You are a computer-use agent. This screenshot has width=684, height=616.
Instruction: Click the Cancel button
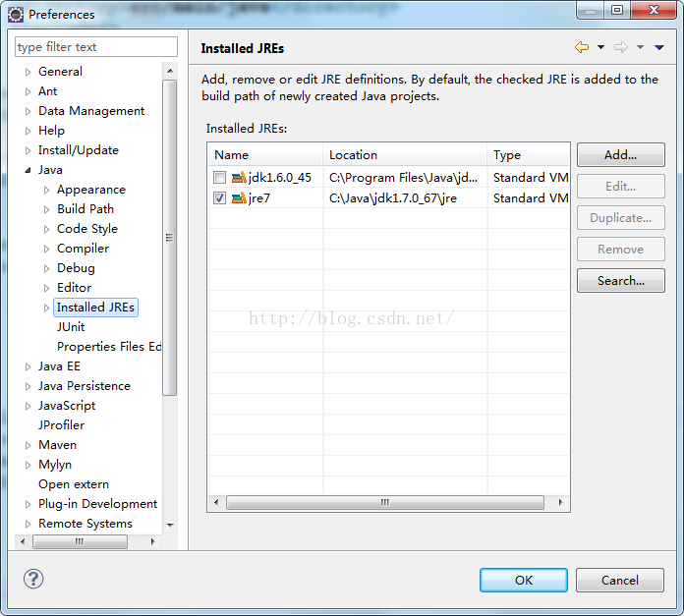point(620,581)
